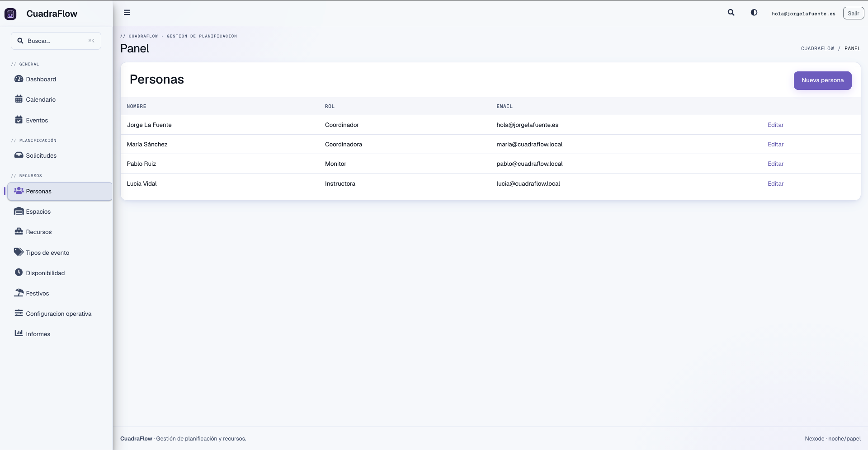Open the Dashboard menu item
Viewport: 868px width, 450px height.
(x=60, y=79)
